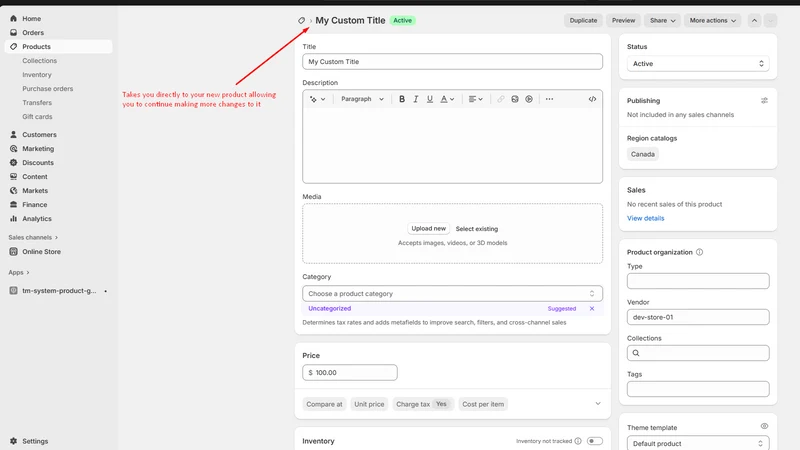Click the Tags input field
This screenshot has width=800, height=450.
(698, 389)
